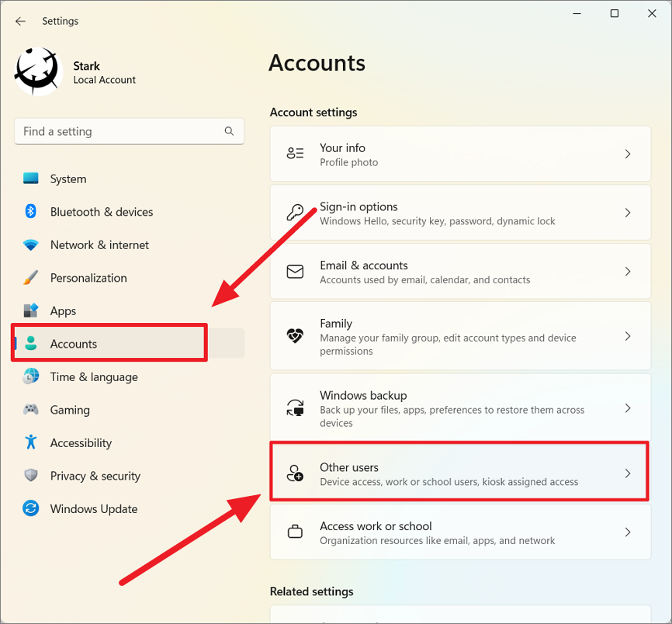The image size is (672, 624).
Task: Expand Windows backup chevron
Action: click(628, 408)
